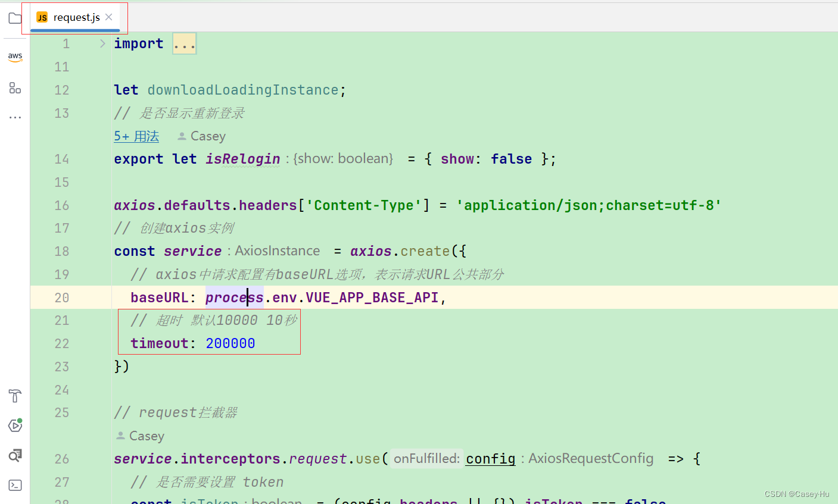This screenshot has width=838, height=504.
Task: Click the false value on line 14
Action: click(511, 159)
